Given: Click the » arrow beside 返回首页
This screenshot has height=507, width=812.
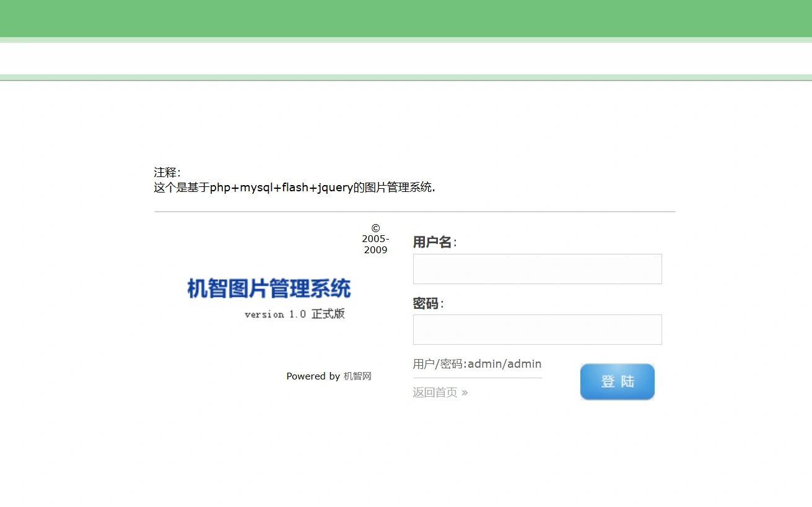Looking at the screenshot, I should [x=465, y=392].
